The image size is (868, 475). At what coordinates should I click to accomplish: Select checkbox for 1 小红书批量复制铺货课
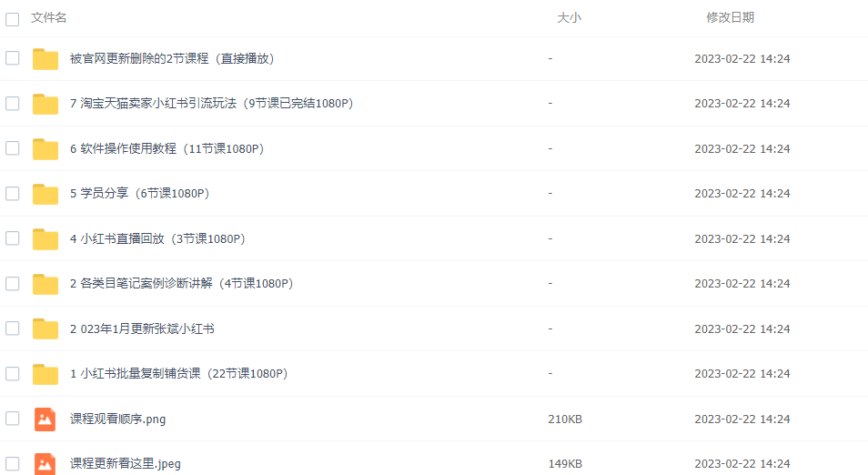pyautogui.click(x=12, y=374)
